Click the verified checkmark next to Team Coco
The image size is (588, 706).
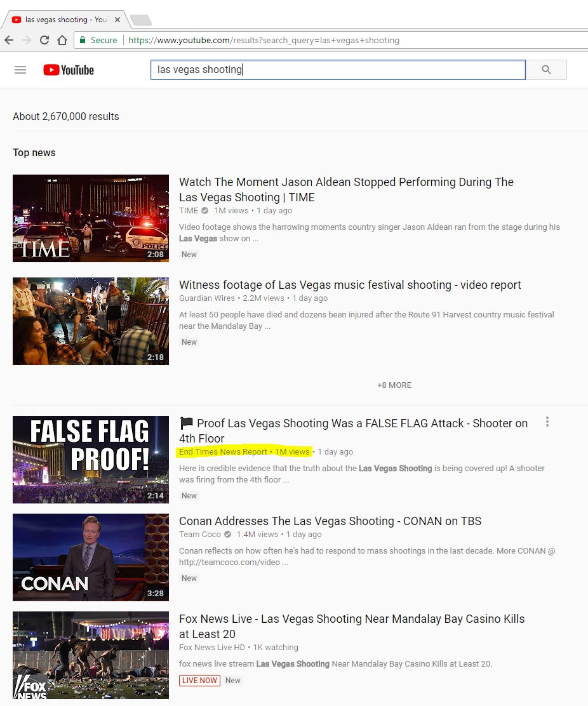(228, 534)
